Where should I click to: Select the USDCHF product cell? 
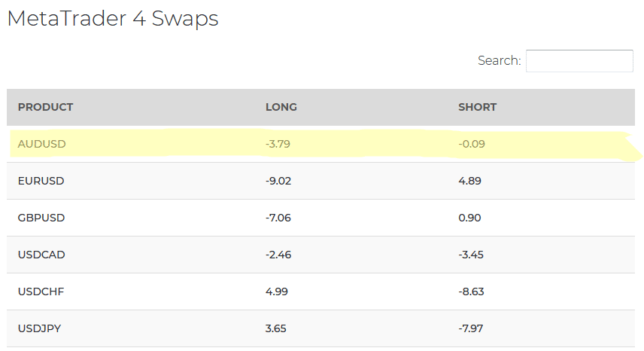tap(41, 291)
